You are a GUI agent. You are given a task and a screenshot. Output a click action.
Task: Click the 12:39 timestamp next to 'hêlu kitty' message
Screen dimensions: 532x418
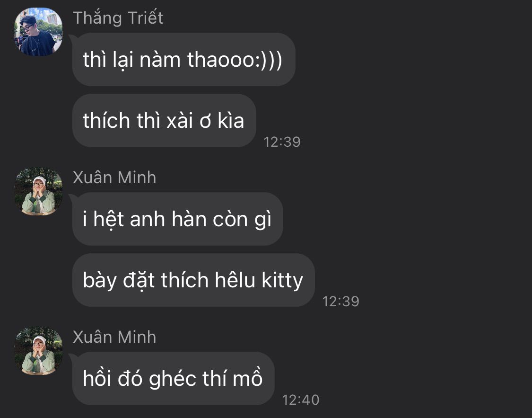340,302
